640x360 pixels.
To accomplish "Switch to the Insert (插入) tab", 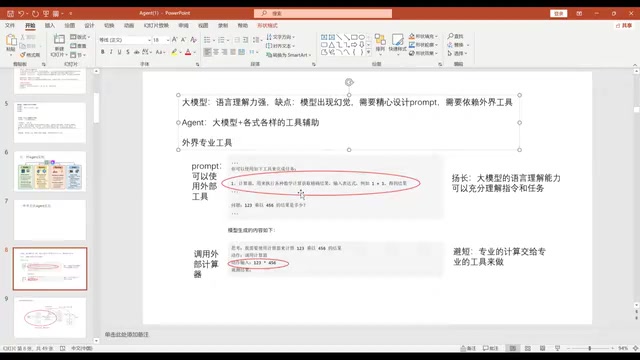I will coord(50,26).
